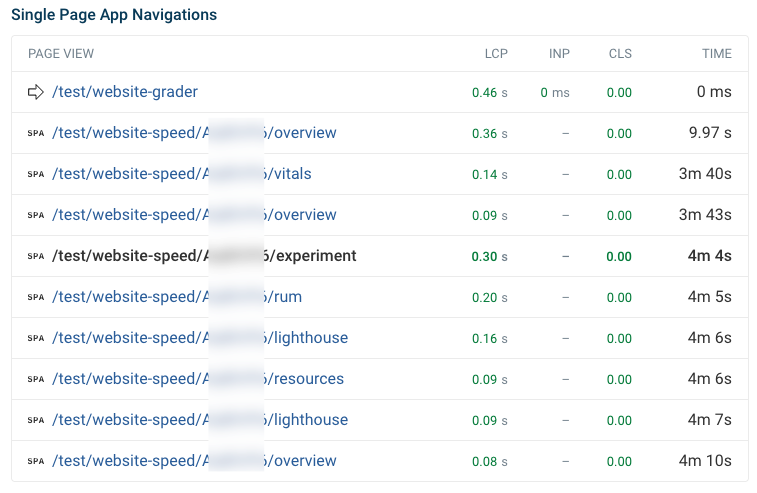Click the SPA badge on the 4m 10s row
Image resolution: width=757 pixels, height=493 pixels.
[36, 462]
